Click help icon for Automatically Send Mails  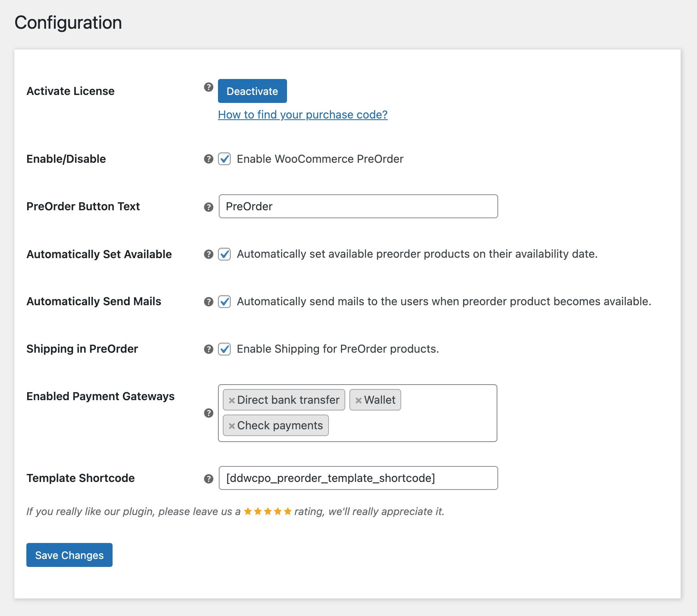pyautogui.click(x=208, y=302)
